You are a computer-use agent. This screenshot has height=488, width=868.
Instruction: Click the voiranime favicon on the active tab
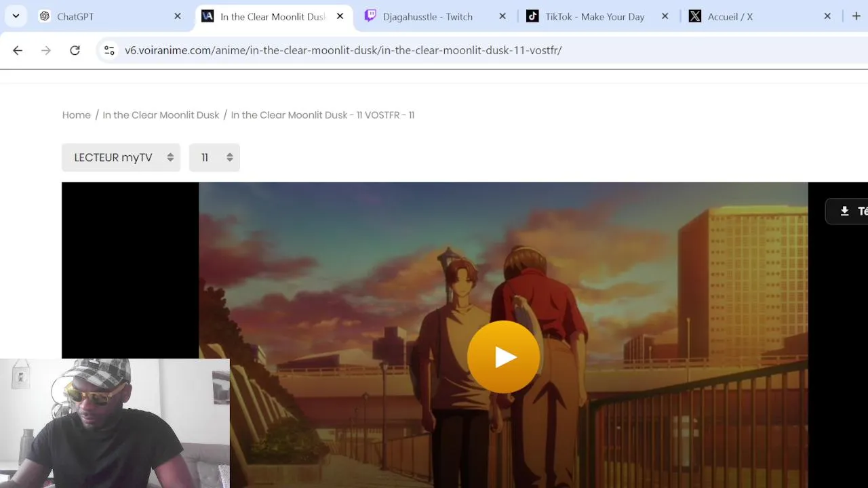(208, 16)
